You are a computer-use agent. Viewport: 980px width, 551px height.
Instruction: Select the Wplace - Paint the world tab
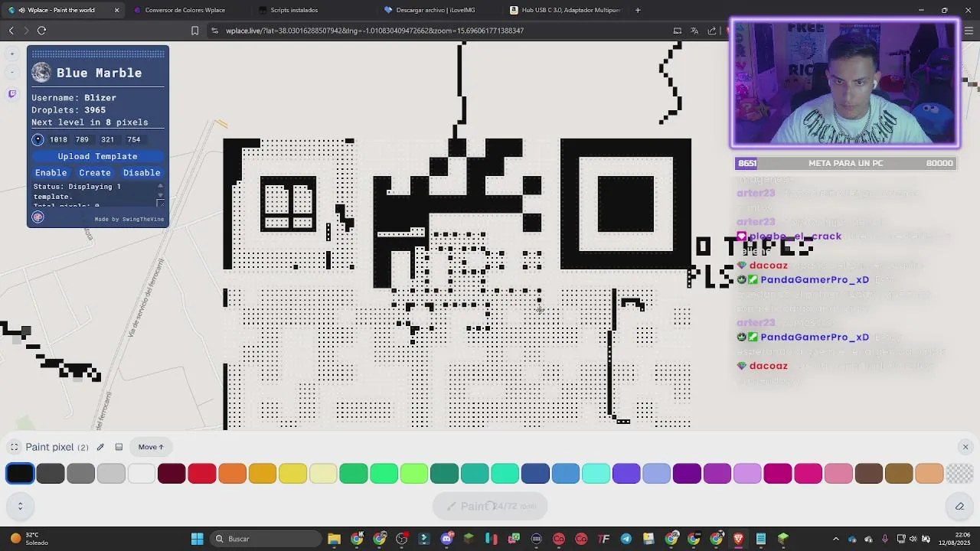click(61, 10)
